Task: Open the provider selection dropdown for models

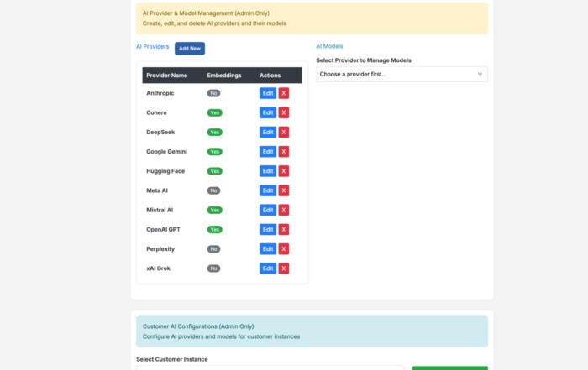Action: [x=402, y=74]
